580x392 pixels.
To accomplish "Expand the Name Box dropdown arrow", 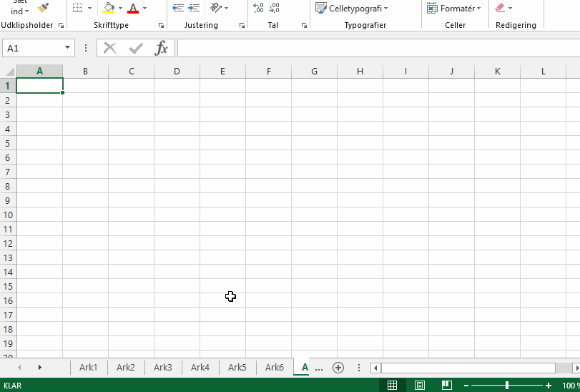I will 68,48.
